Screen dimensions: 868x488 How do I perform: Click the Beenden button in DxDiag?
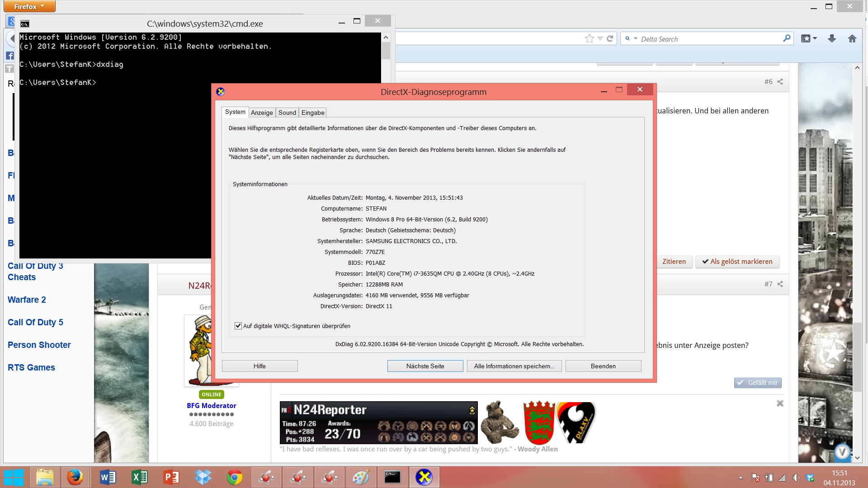[x=603, y=366]
